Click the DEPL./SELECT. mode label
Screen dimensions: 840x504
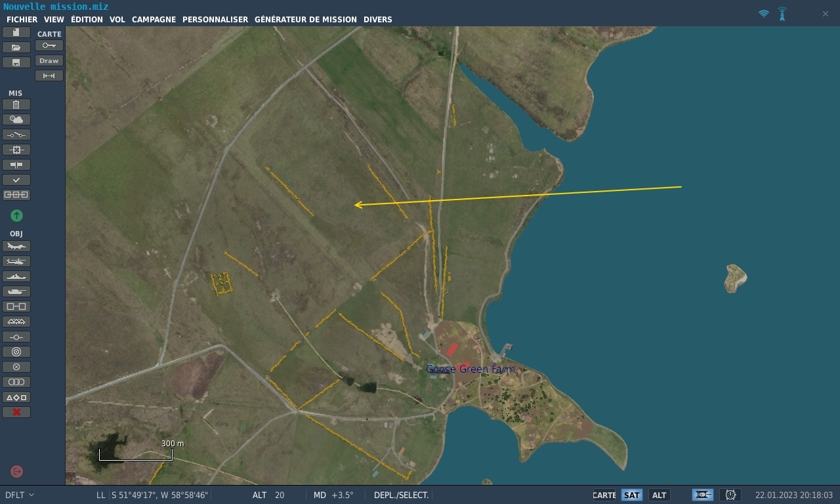[402, 495]
